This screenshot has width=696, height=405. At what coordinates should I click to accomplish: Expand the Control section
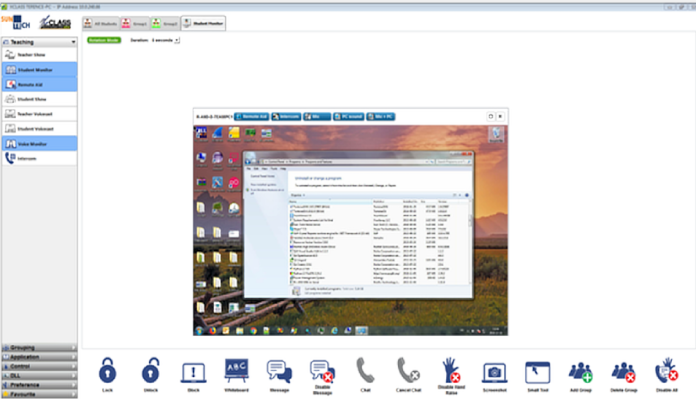pos(39,366)
